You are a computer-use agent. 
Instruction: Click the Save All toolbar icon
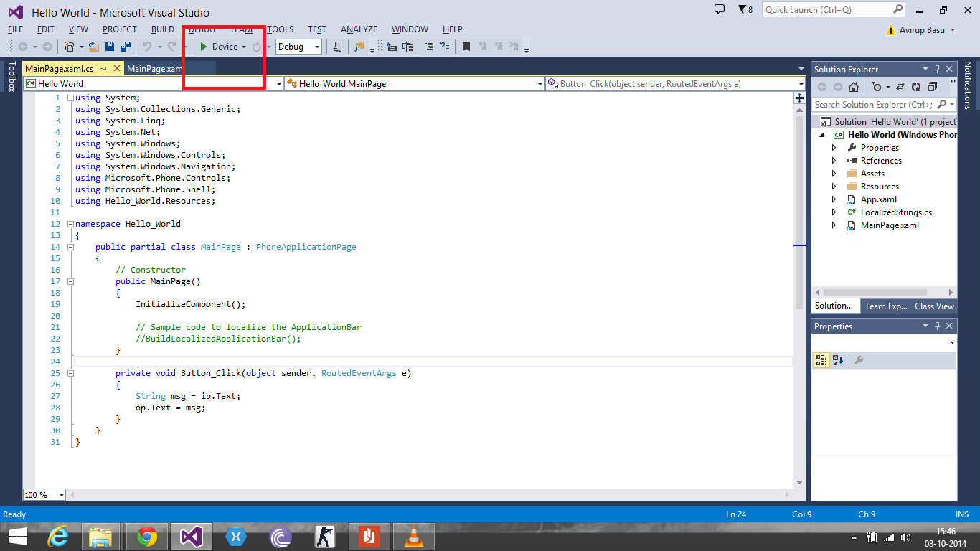[x=126, y=47]
